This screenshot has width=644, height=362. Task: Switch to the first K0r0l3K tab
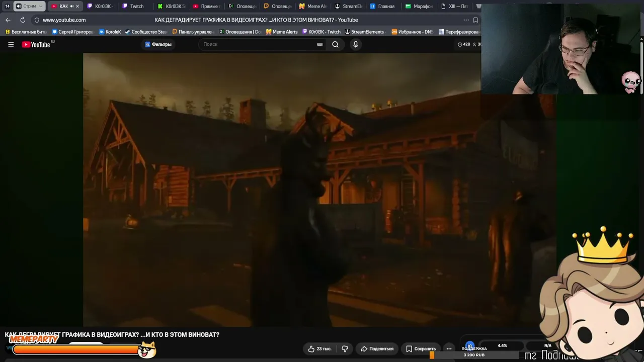(x=100, y=6)
